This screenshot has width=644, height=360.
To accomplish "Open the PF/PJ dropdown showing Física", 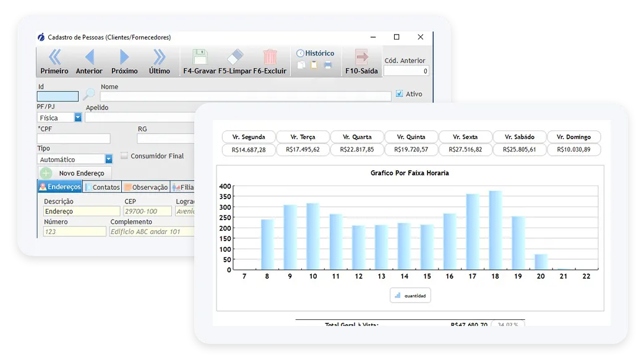I will tap(77, 118).
